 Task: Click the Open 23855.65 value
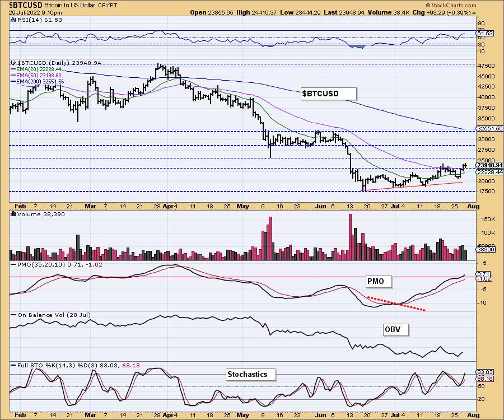point(212,12)
